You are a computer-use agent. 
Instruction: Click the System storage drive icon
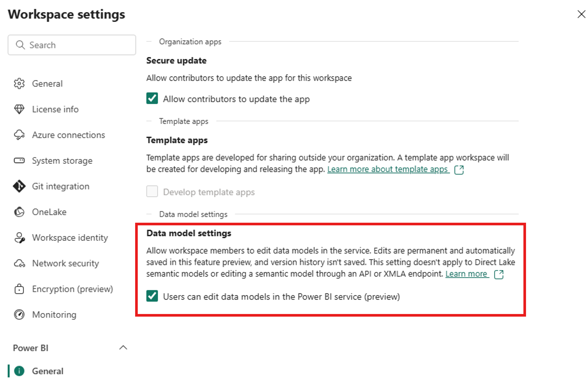(x=19, y=161)
